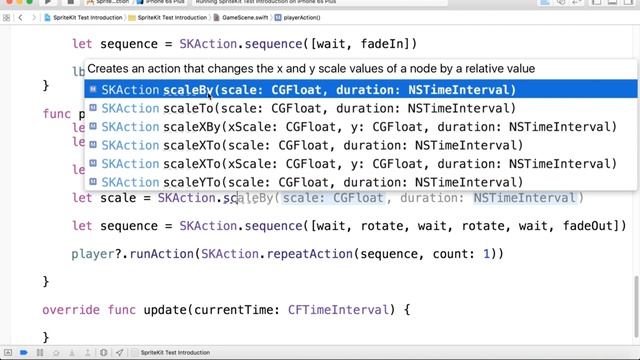The height and width of the screenshot is (360, 640).
Task: Click the SpriteKit Test Introduction process label
Action: [176, 352]
